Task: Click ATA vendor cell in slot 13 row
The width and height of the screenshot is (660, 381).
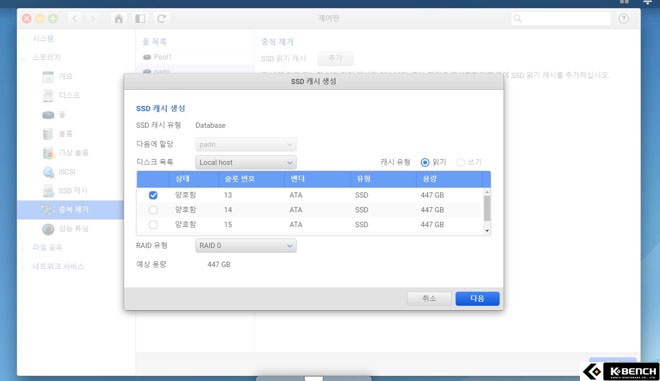Action: (296, 195)
